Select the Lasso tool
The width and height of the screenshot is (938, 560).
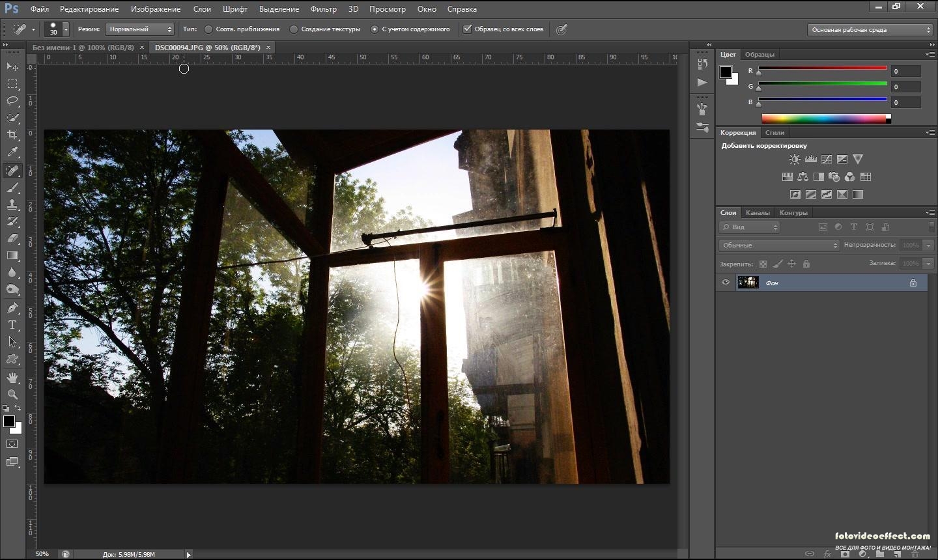coord(12,101)
